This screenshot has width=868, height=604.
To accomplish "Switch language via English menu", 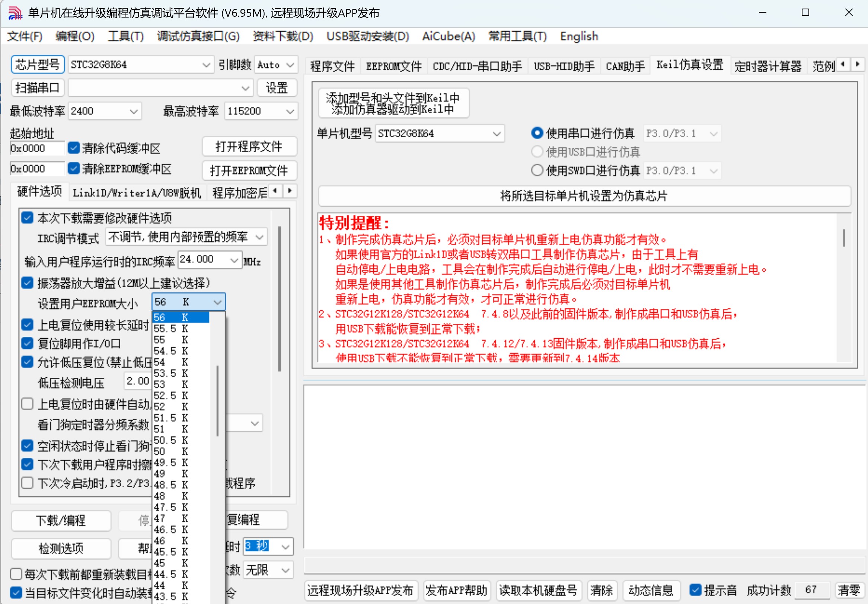I will click(x=579, y=36).
